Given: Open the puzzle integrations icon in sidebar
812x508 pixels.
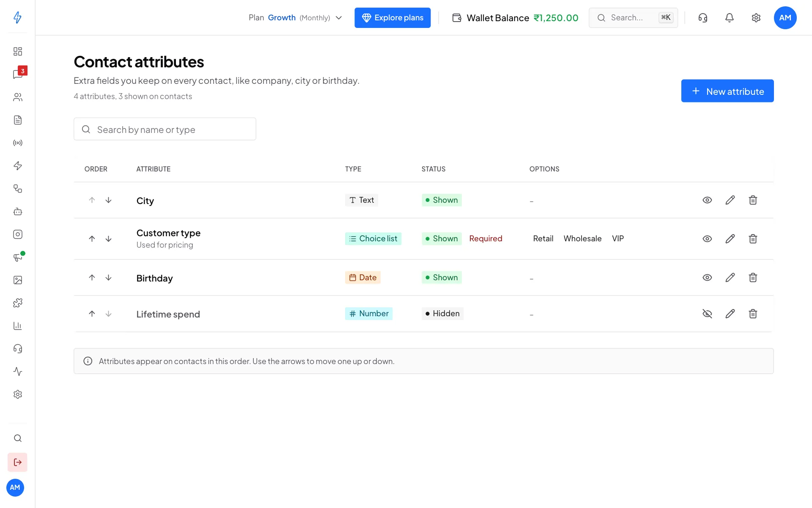Looking at the screenshot, I should point(17,303).
